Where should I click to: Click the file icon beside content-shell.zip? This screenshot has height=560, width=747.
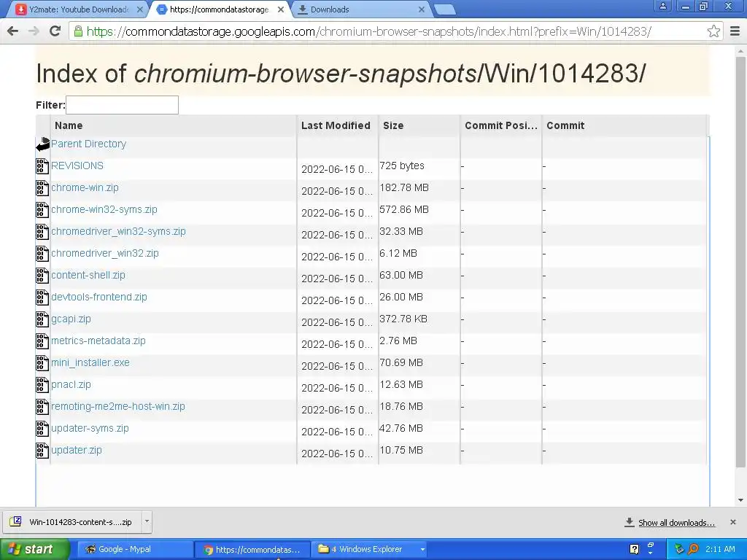42,276
